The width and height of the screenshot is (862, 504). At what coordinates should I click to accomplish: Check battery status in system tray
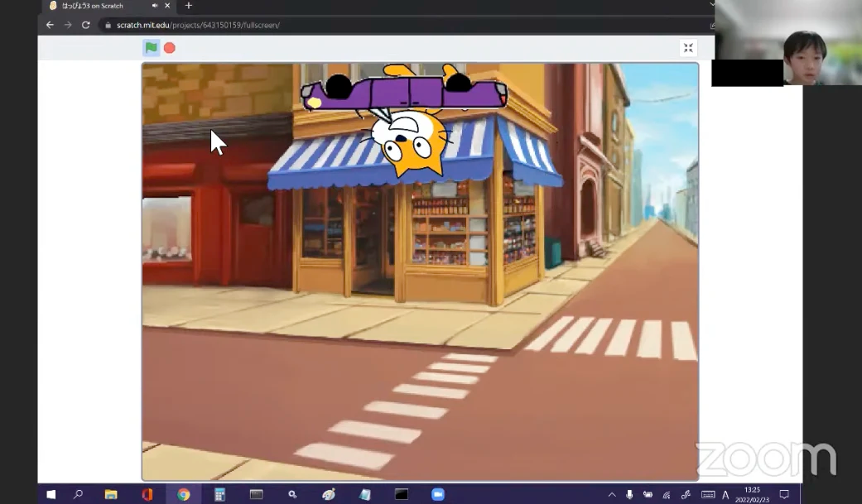point(648,495)
